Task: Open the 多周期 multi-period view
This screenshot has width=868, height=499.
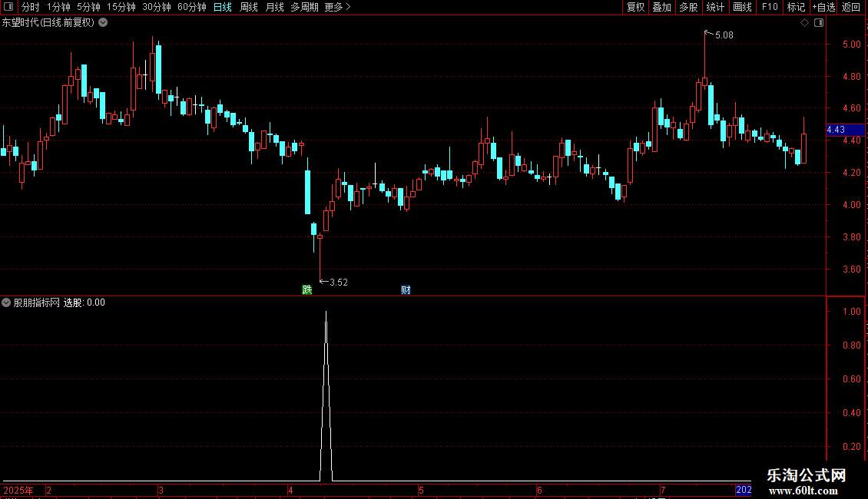Action: click(x=304, y=7)
